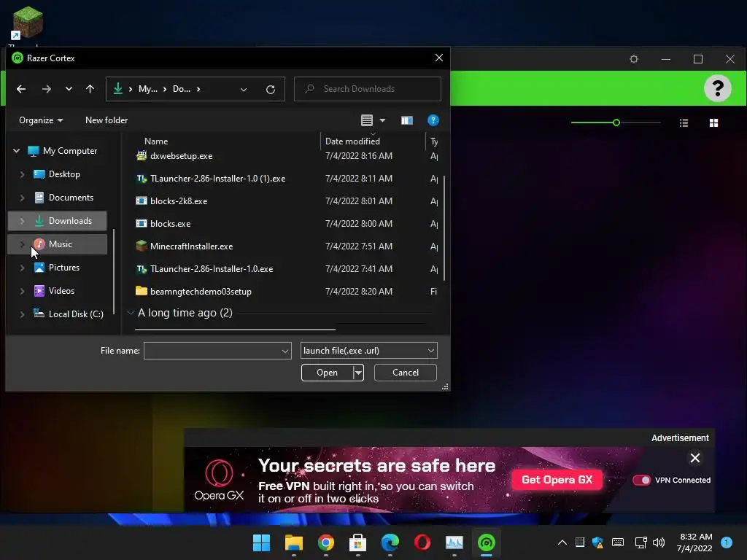
Task: Open Opera browser from the taskbar
Action: [422, 542]
